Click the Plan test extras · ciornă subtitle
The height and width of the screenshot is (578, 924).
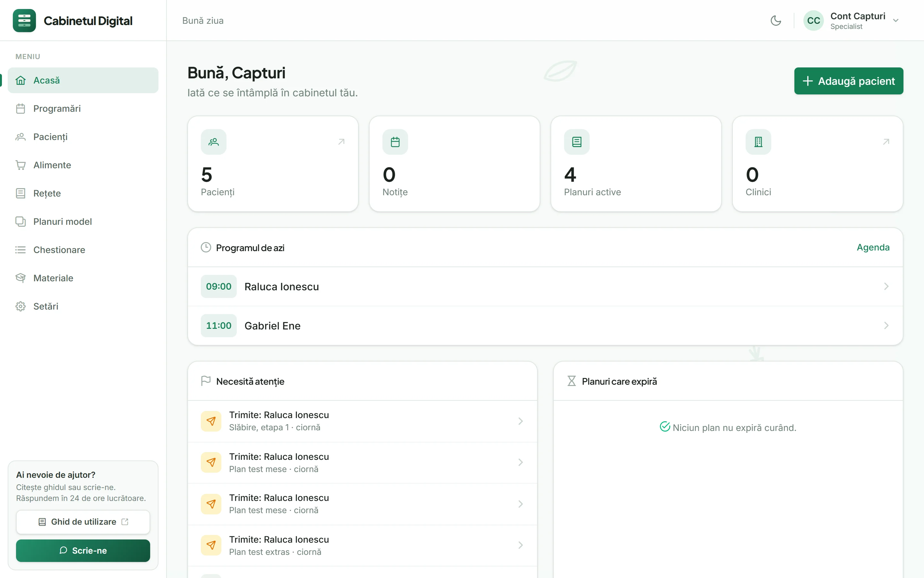click(x=275, y=552)
